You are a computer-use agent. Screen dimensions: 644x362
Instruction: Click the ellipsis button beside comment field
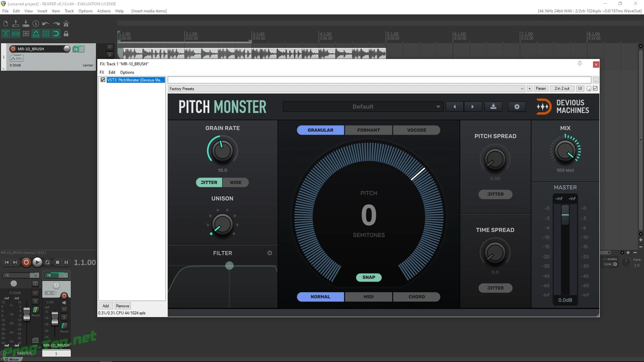coord(596,80)
